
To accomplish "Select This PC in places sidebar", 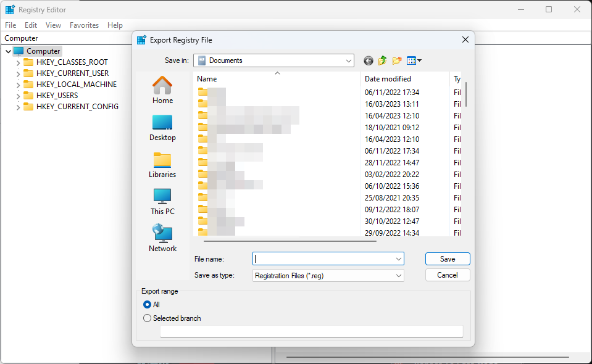I will tap(162, 201).
